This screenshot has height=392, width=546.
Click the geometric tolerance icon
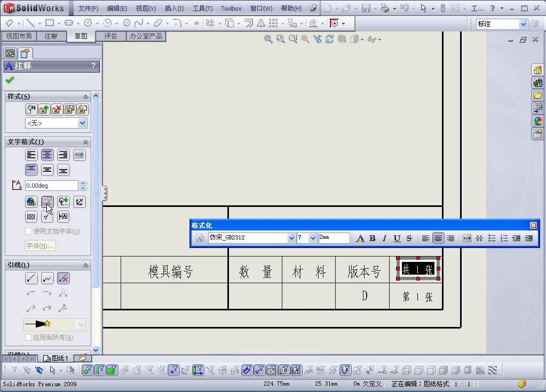(x=31, y=217)
